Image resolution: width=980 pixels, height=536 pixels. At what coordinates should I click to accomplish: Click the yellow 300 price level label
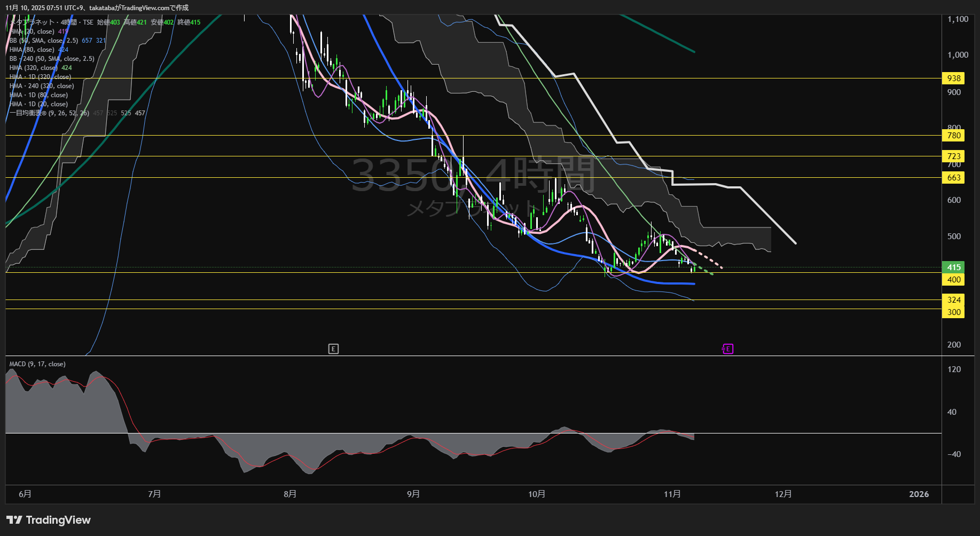tap(953, 312)
